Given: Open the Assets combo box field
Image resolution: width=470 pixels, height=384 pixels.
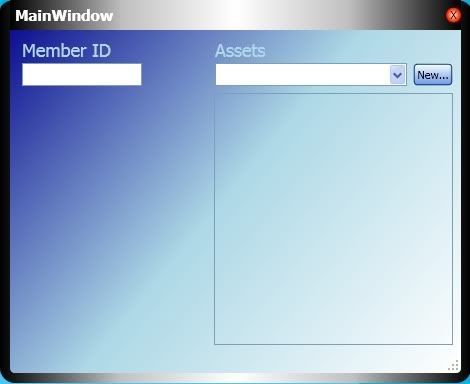Looking at the screenshot, I should point(311,75).
